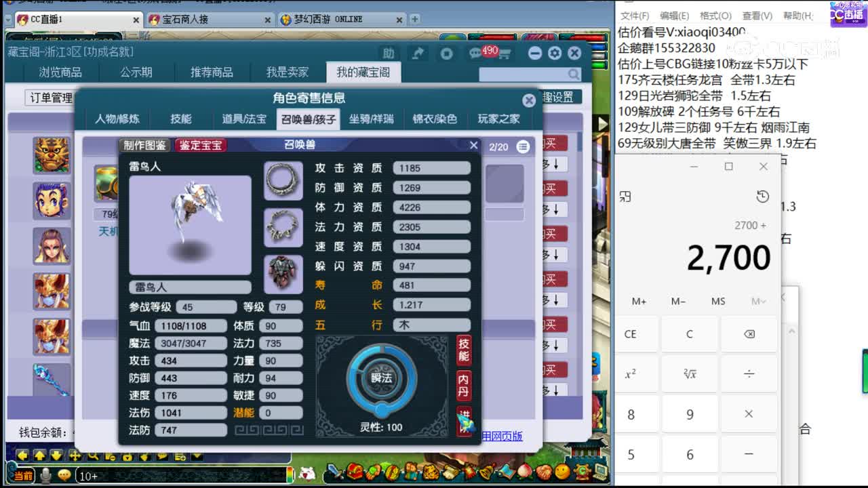Click the 雷鸟人 summon portrait image
This screenshot has height=488, width=868.
pyautogui.click(x=190, y=225)
